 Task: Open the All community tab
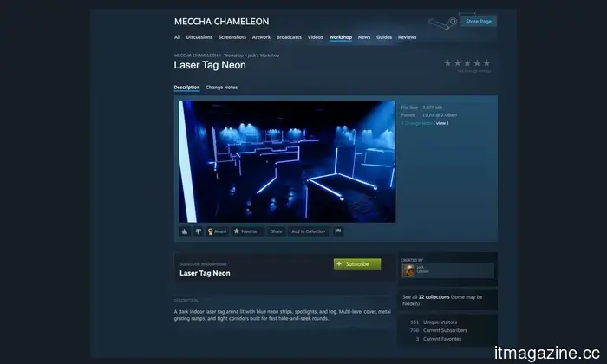pos(177,37)
